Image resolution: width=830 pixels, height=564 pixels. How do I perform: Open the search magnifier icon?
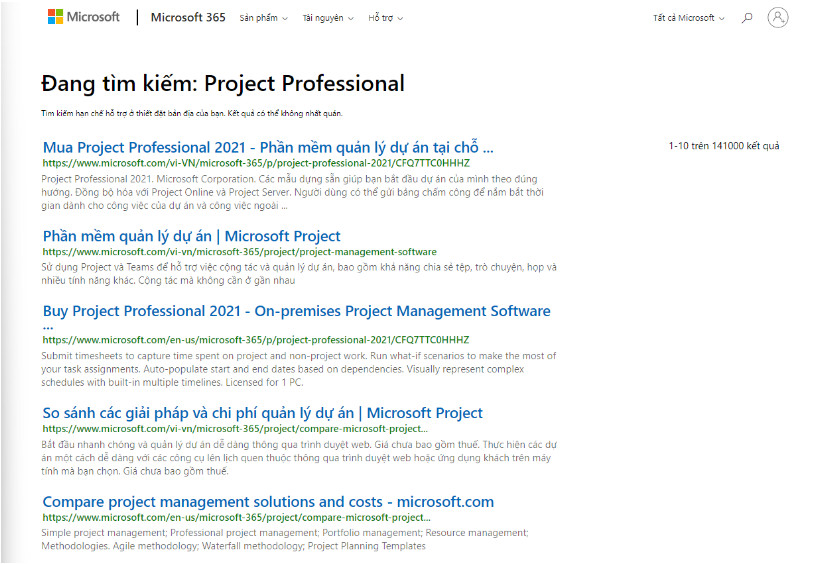click(747, 18)
